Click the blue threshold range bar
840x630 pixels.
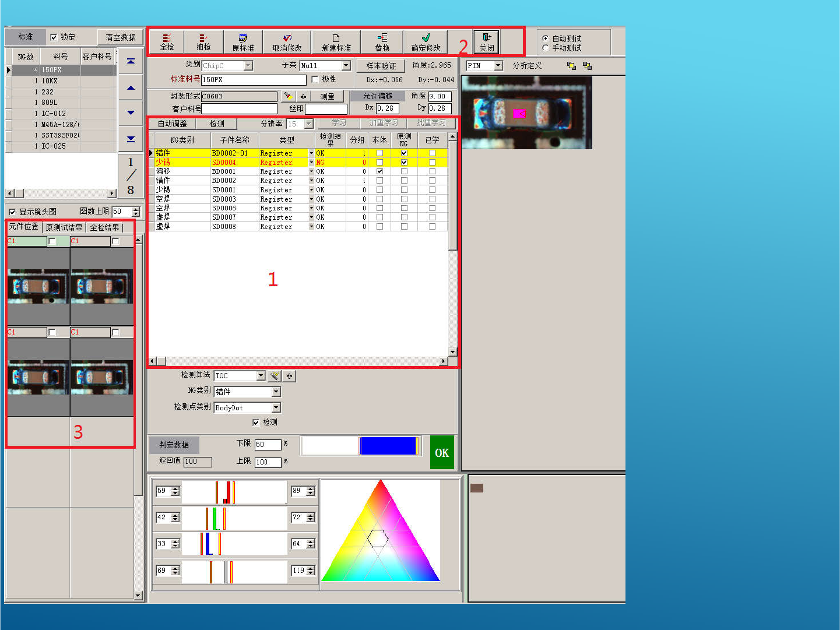click(x=388, y=446)
